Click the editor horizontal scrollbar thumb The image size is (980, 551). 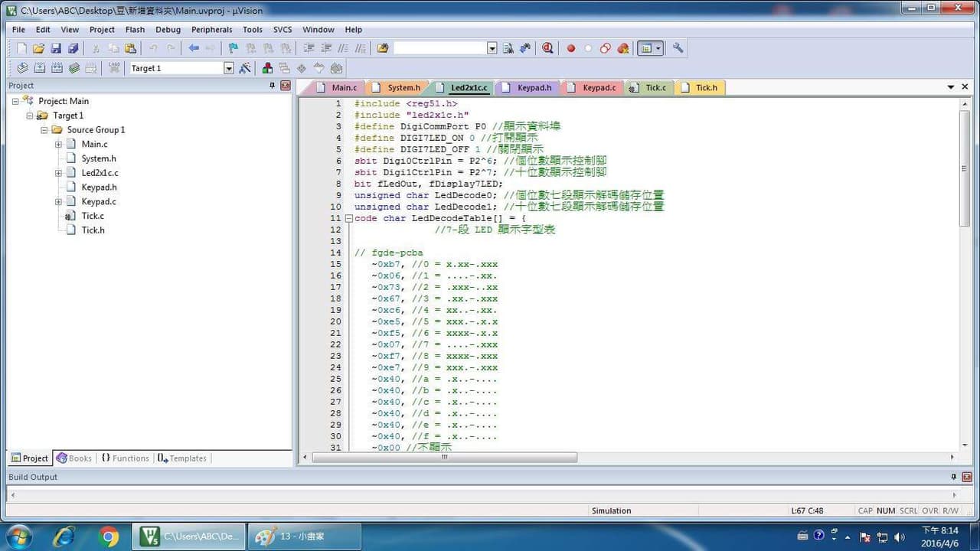pyautogui.click(x=444, y=458)
